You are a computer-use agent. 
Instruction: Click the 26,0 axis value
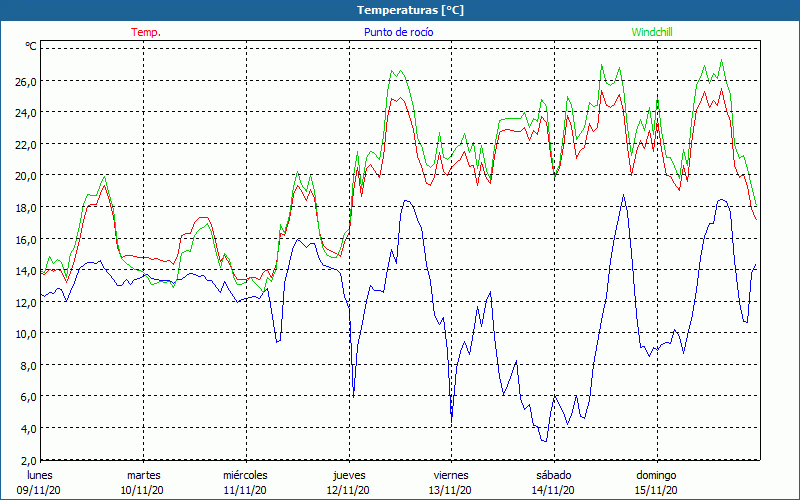pos(25,82)
